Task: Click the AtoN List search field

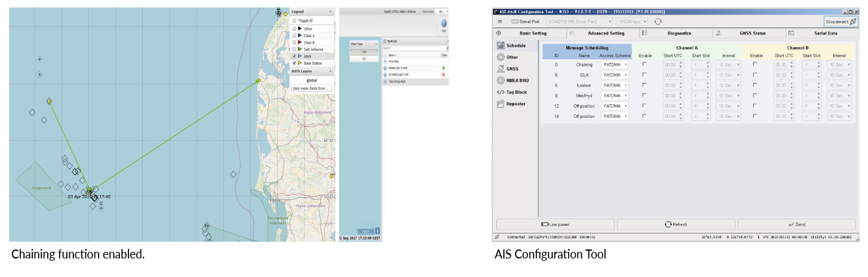Action: tap(413, 48)
